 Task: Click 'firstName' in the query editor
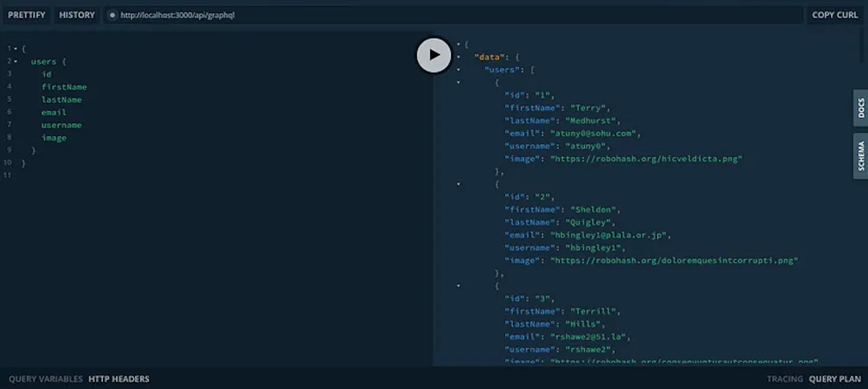64,87
